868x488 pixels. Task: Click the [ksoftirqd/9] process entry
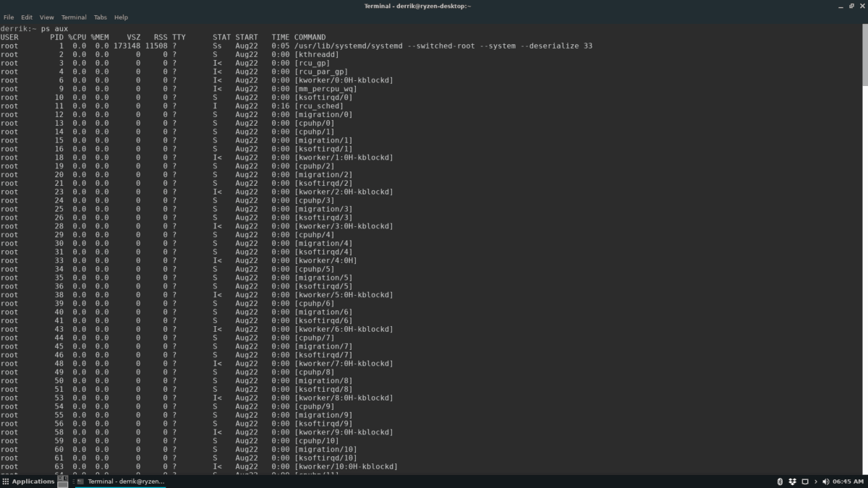coord(323,424)
